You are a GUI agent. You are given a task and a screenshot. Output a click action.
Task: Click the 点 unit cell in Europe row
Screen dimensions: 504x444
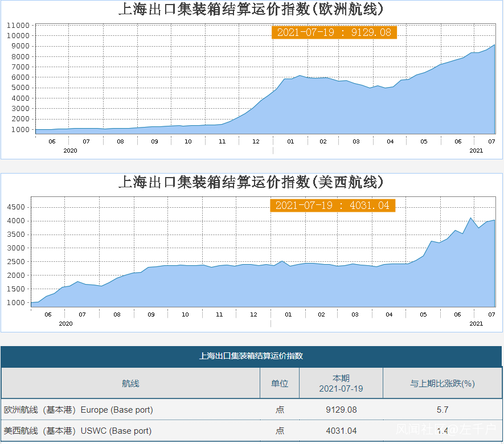[280, 410]
